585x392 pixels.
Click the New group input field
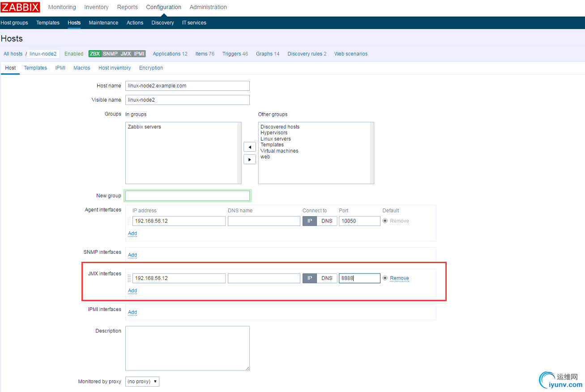188,196
